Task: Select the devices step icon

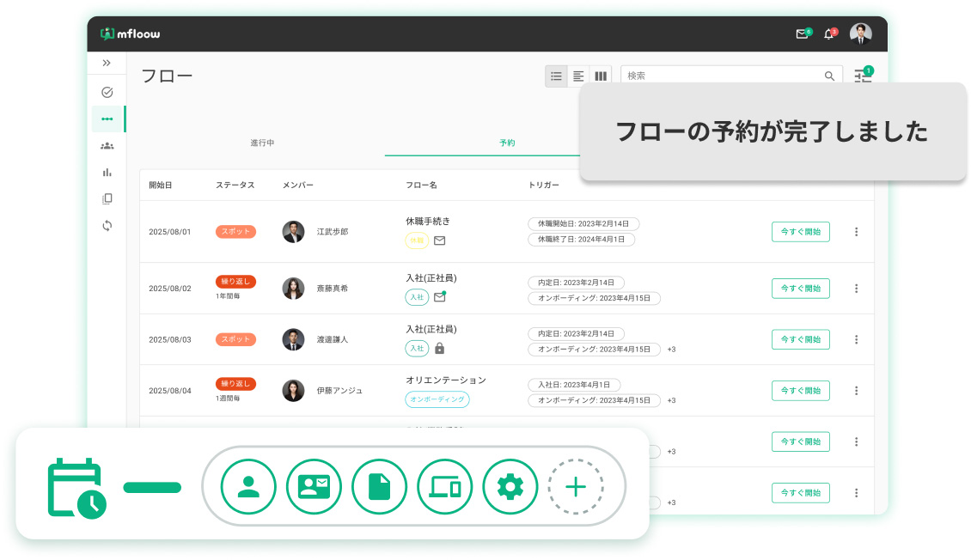Action: [444, 486]
